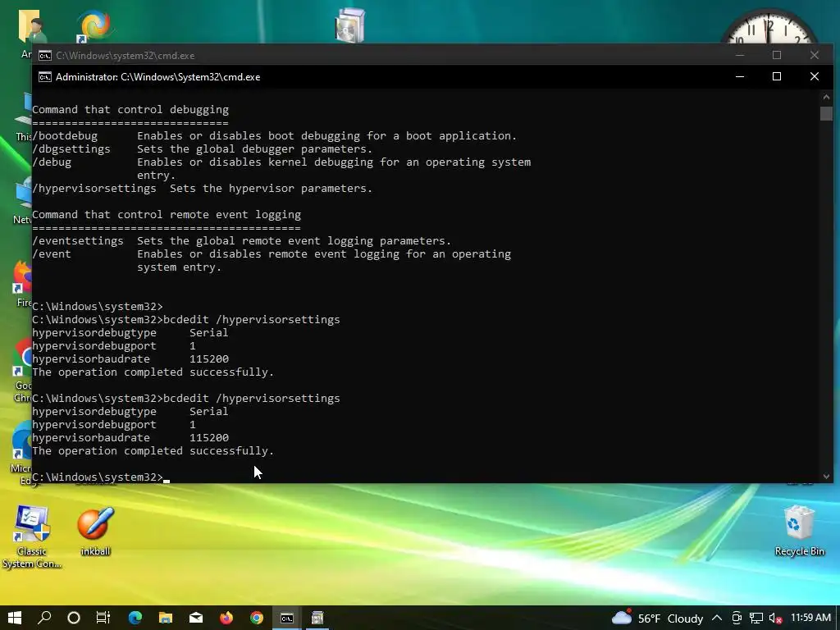The height and width of the screenshot is (630, 840).
Task: Select Classic System Control desktop shortcut
Action: [32, 536]
